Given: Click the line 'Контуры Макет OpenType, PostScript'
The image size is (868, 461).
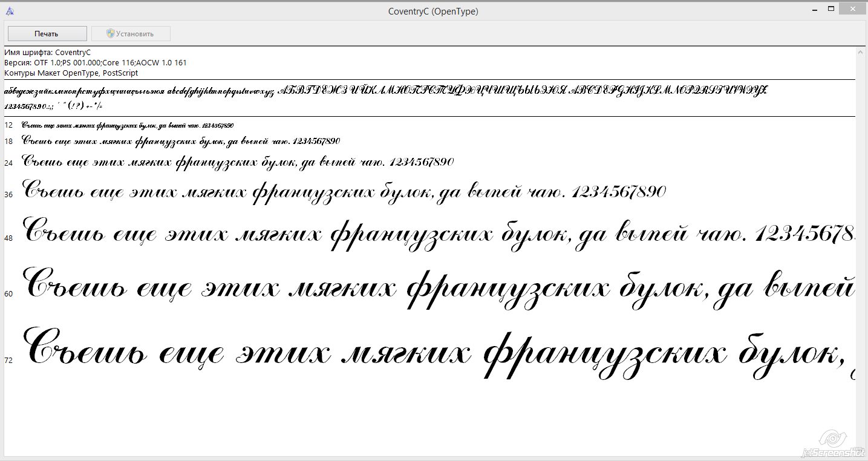Looking at the screenshot, I should pos(71,73).
